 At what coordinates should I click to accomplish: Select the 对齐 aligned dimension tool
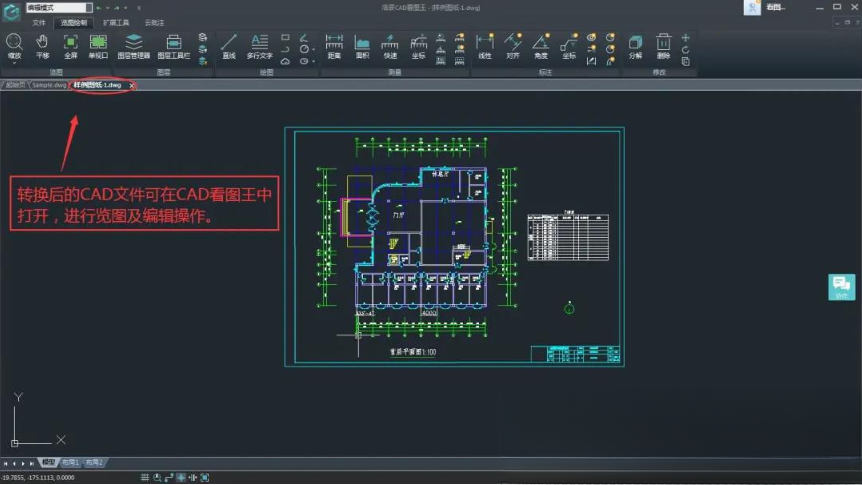coord(513,46)
